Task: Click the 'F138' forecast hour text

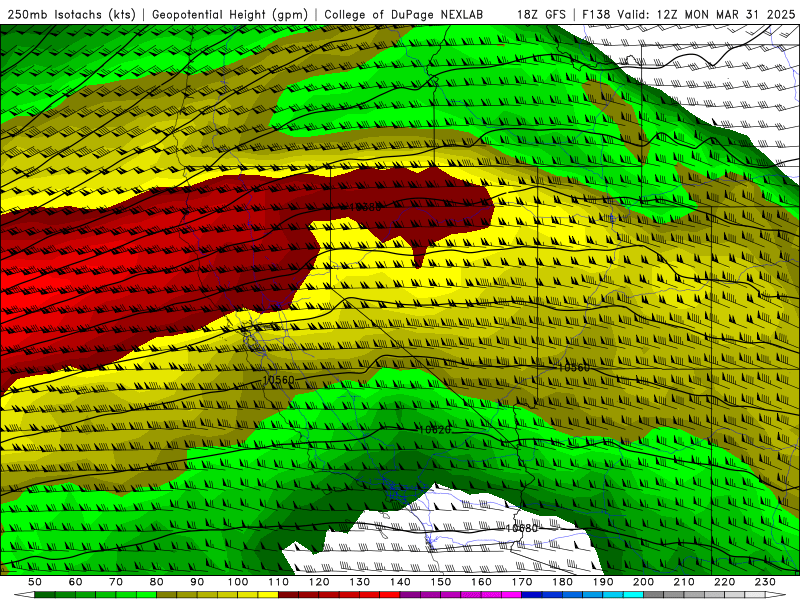Action: 596,14
